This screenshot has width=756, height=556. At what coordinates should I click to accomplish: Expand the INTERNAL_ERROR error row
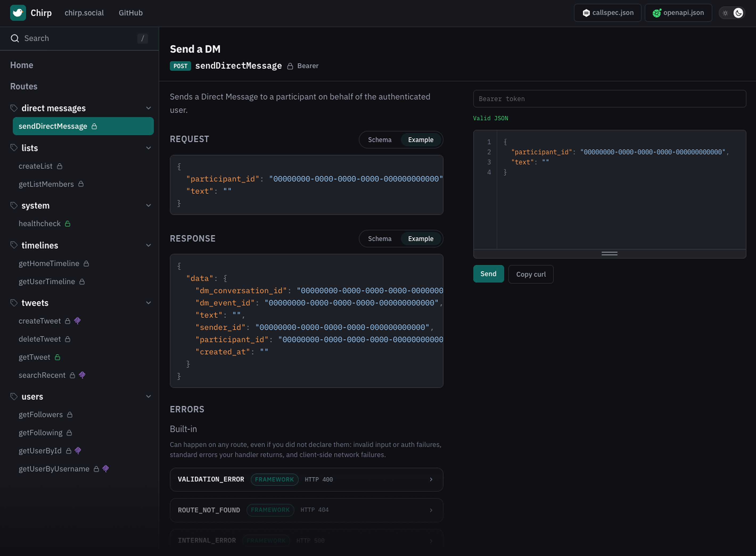(x=306, y=541)
